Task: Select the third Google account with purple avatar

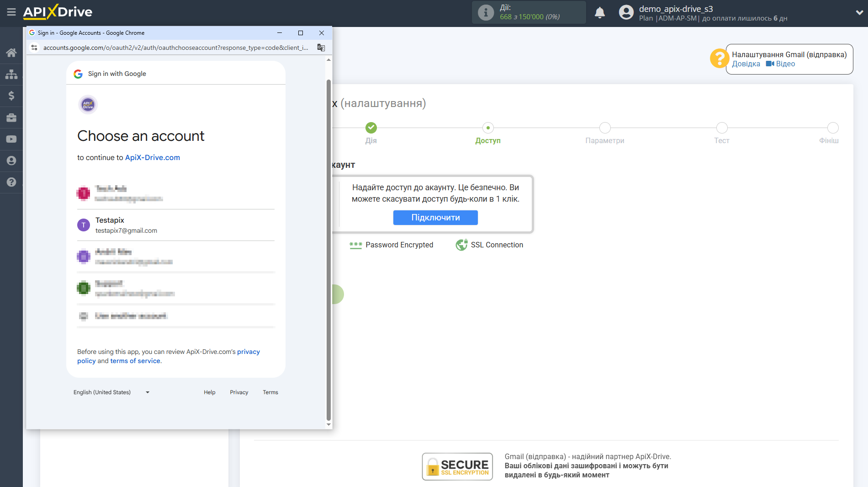Action: click(176, 257)
